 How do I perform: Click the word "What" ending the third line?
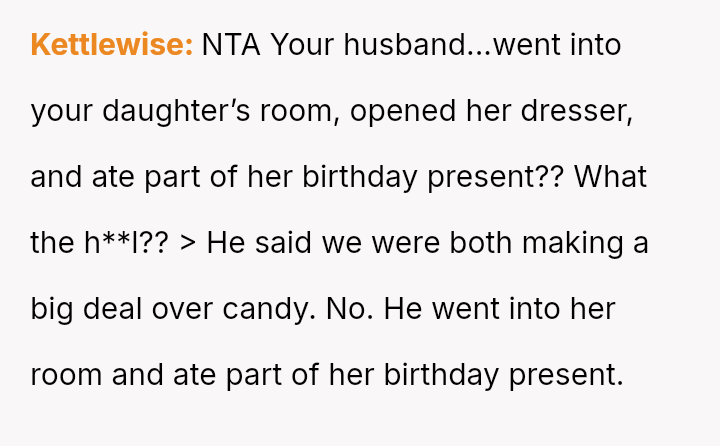[611, 178]
